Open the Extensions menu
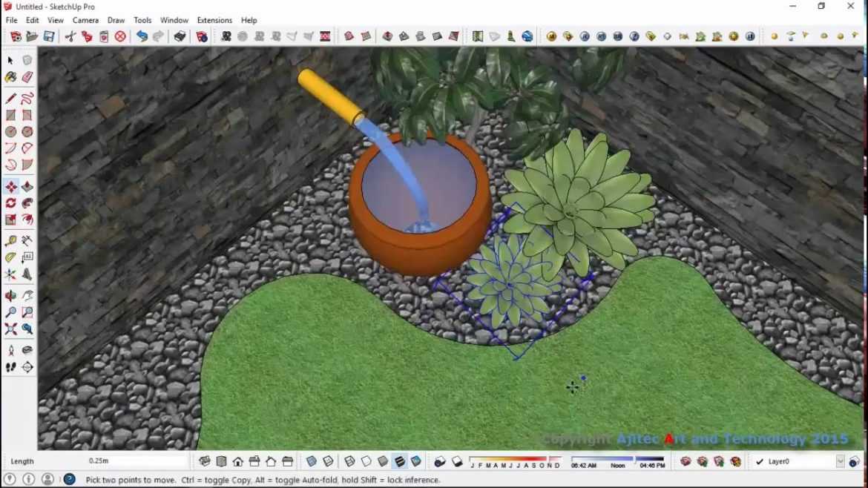The height and width of the screenshot is (488, 868). click(214, 20)
